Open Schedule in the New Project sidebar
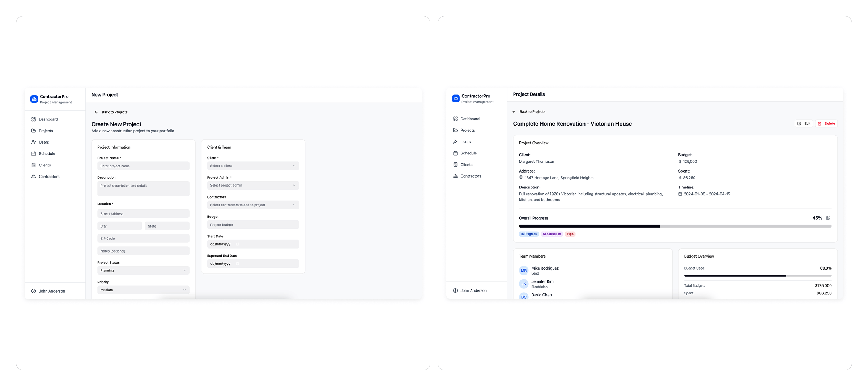Image resolution: width=868 pixels, height=386 pixels. (x=47, y=154)
